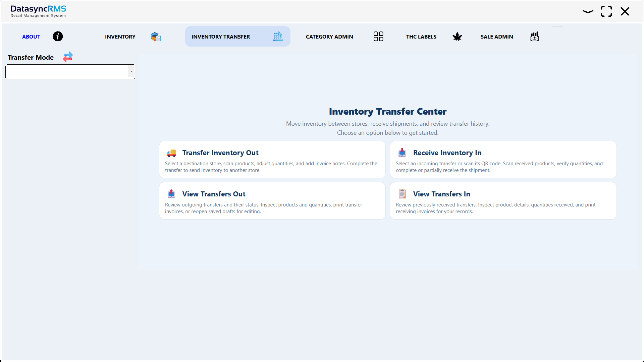644x362 pixels.
Task: Open the SALE ADMIN tab
Action: [x=497, y=37]
